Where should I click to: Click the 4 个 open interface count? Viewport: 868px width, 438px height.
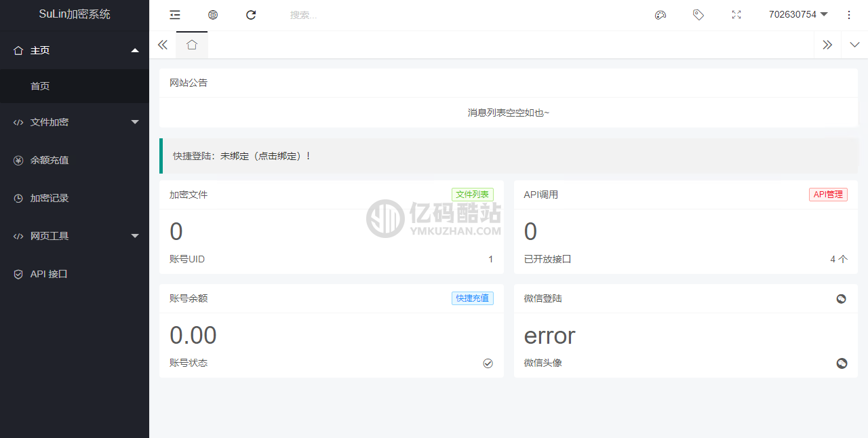(839, 259)
